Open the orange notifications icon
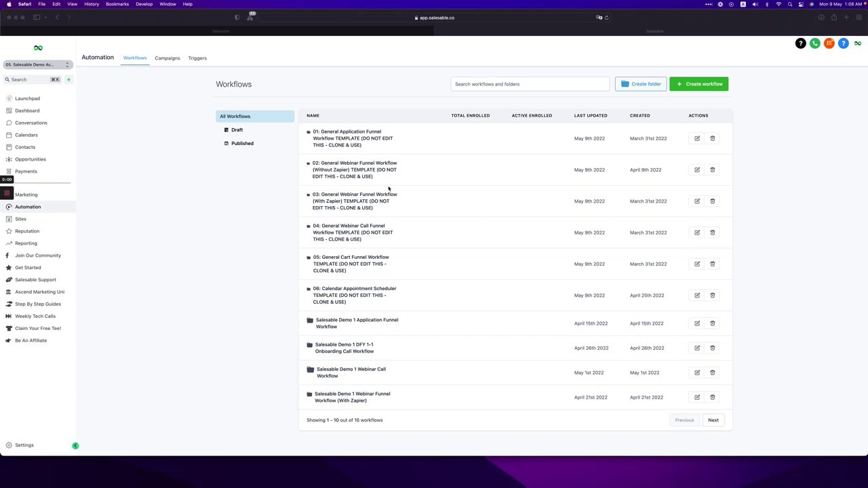The image size is (868, 488). coord(829,43)
